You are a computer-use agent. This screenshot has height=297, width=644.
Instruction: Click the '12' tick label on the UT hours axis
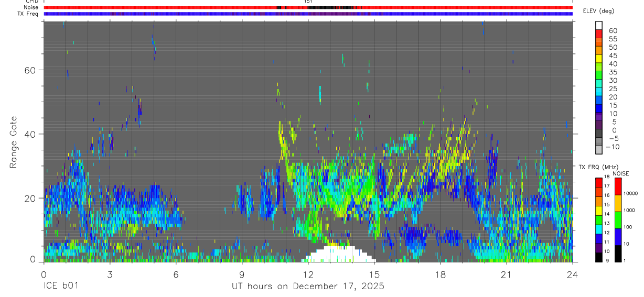[308, 274]
